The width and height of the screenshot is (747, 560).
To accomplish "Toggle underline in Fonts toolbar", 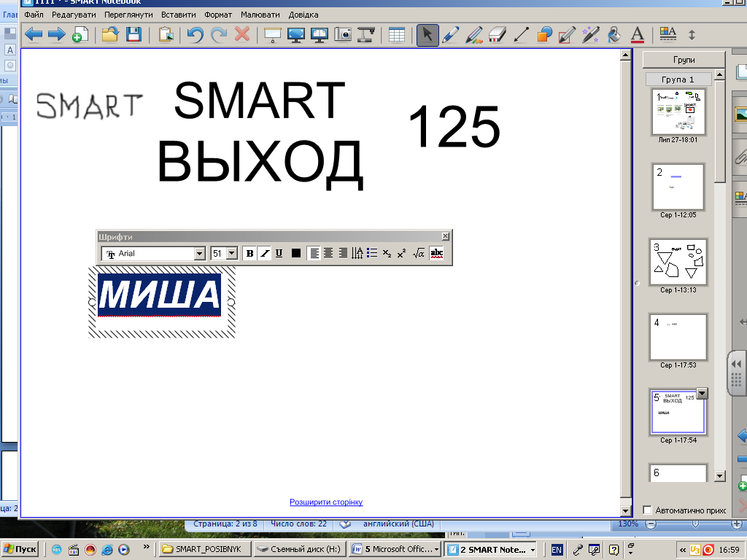I will coord(279,253).
